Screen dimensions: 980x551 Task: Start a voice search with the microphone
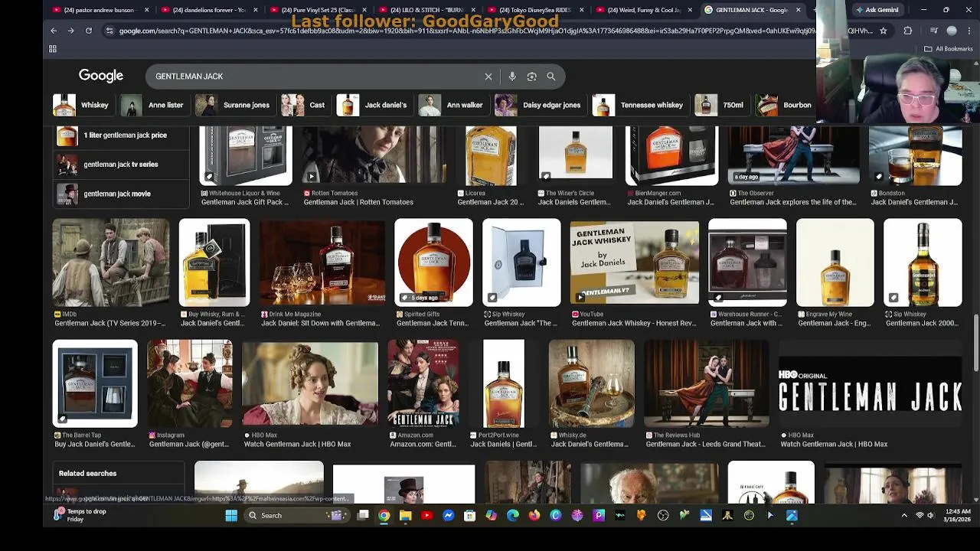(x=512, y=77)
